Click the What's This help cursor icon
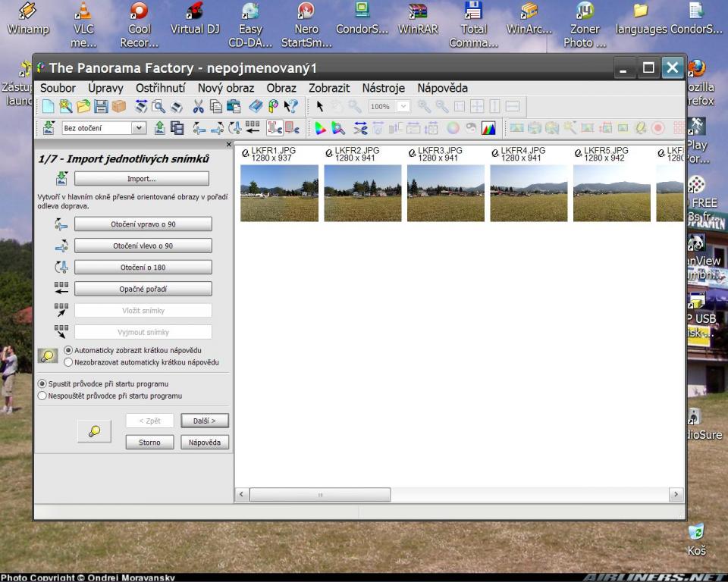Screen dimensions: 728x582 291,107
